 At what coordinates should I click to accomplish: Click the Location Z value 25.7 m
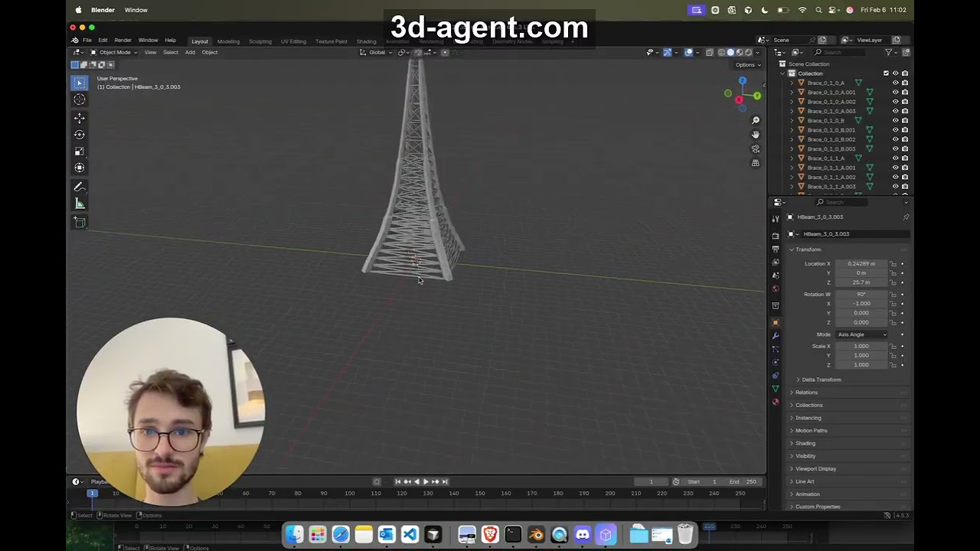861,282
